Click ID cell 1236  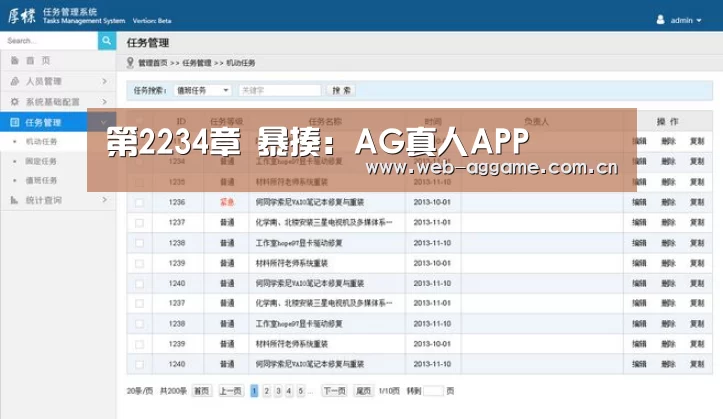177,202
